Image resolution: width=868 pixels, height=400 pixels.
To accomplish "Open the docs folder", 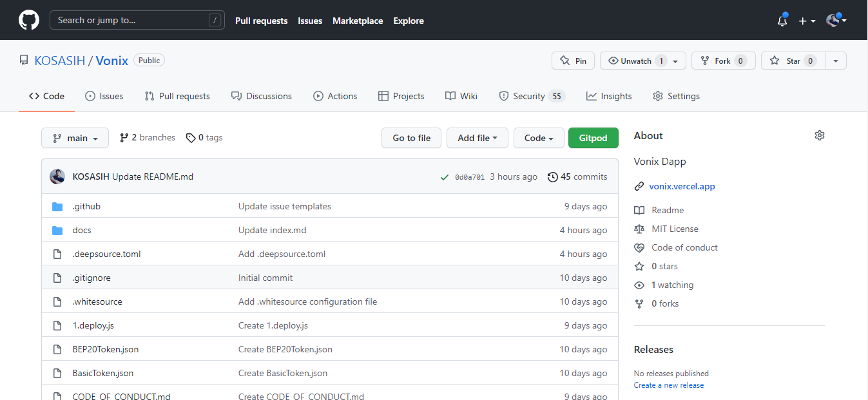I will click(x=82, y=230).
